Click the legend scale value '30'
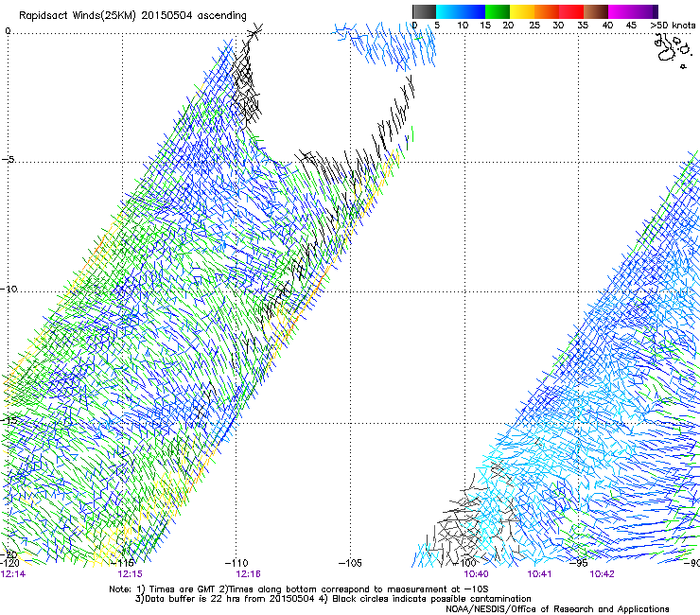700x615 pixels. click(558, 25)
